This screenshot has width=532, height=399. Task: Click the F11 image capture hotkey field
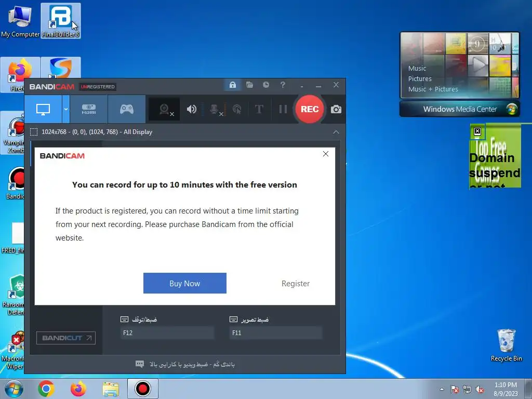point(275,333)
